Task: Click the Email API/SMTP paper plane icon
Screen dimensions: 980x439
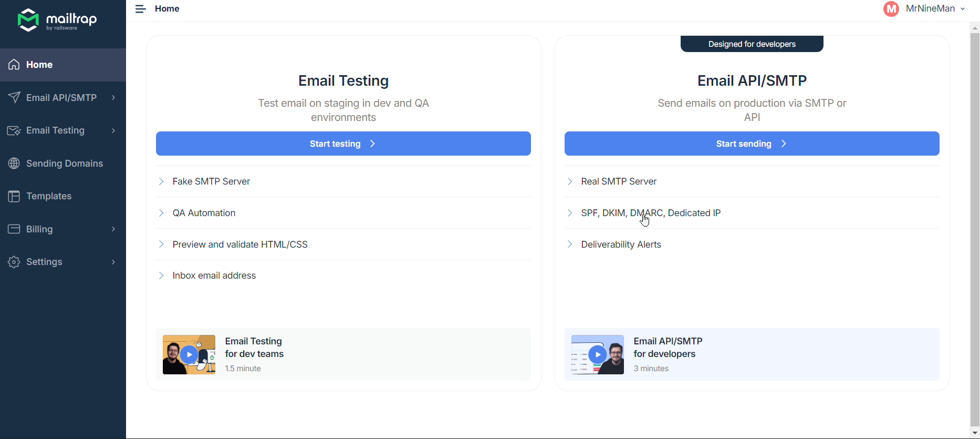Action: point(14,97)
